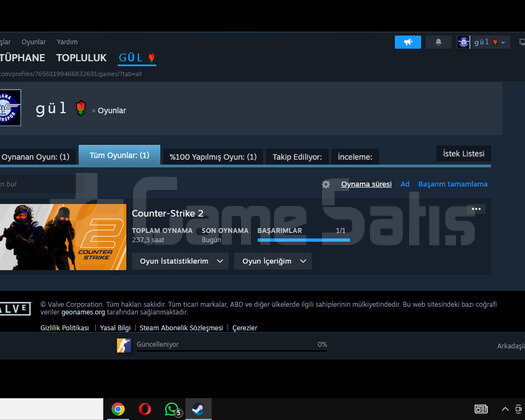Open the notifications bell icon

pyautogui.click(x=438, y=42)
